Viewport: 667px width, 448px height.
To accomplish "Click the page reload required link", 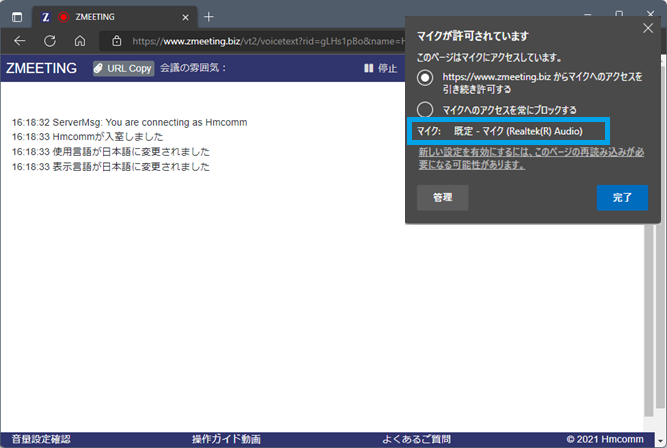I will (528, 158).
